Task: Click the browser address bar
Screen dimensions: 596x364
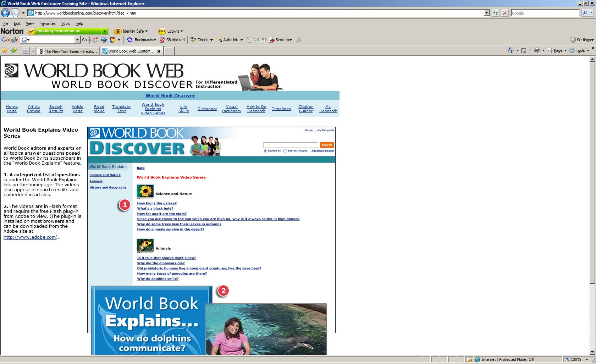Action: pos(256,13)
